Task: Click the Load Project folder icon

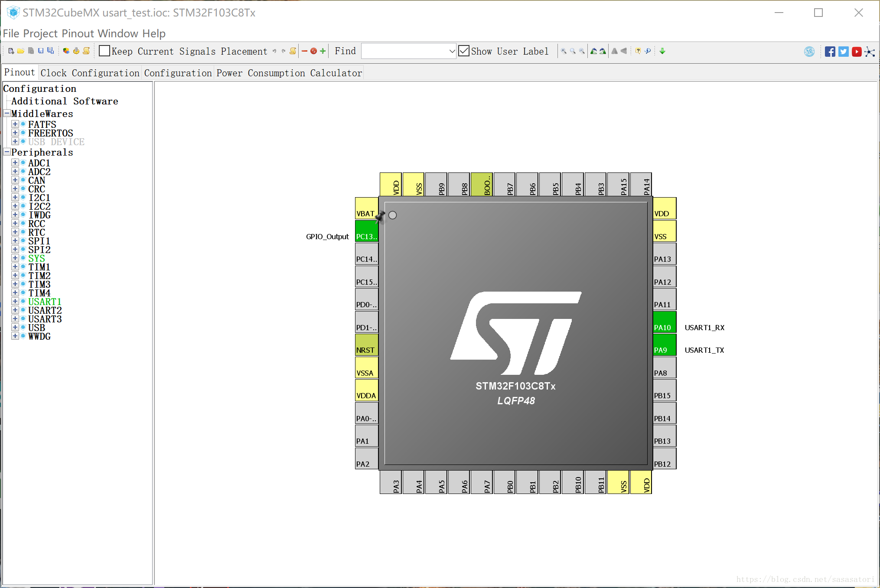Action: [20, 51]
